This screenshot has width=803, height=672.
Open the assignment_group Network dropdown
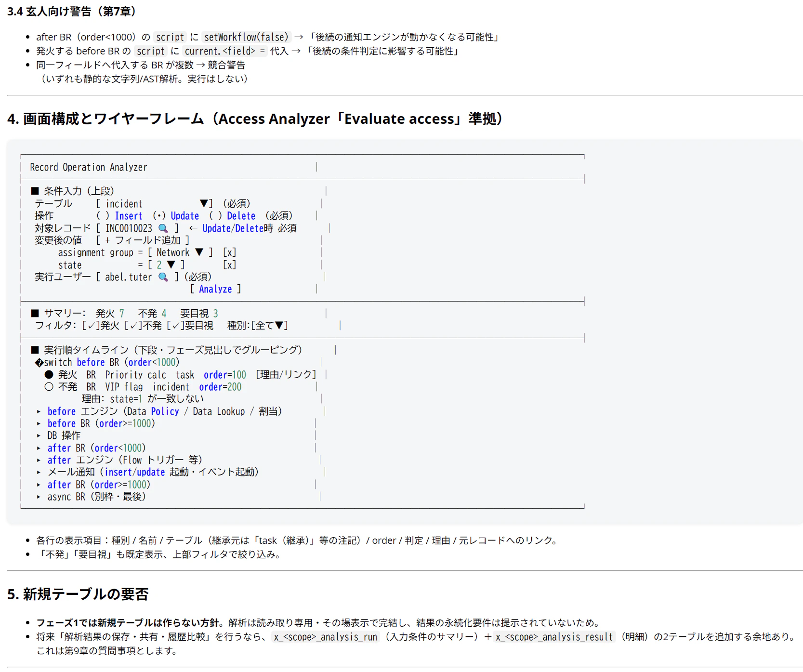coord(180,252)
